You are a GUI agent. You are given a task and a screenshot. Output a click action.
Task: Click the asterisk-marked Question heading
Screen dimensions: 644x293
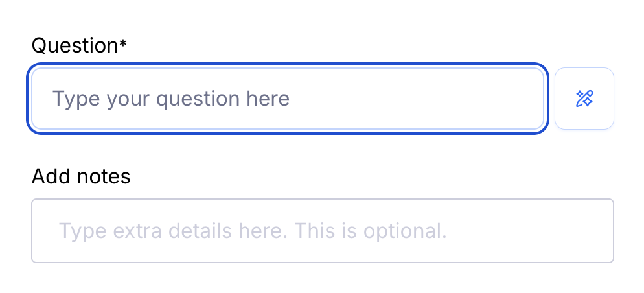click(79, 45)
